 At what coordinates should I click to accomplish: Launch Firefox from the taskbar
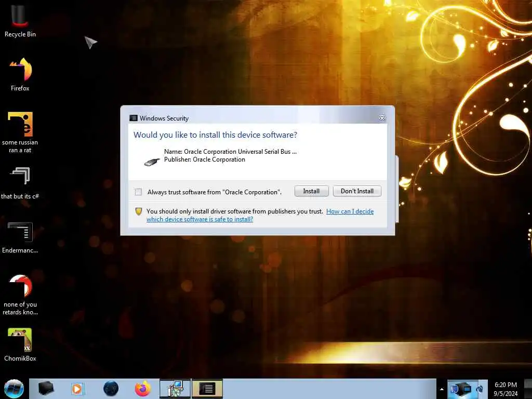(x=143, y=389)
